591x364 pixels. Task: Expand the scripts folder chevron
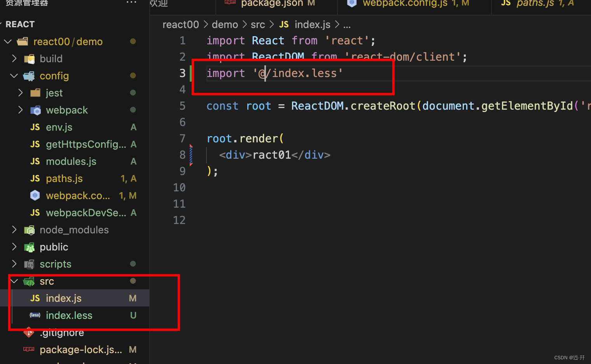(14, 264)
